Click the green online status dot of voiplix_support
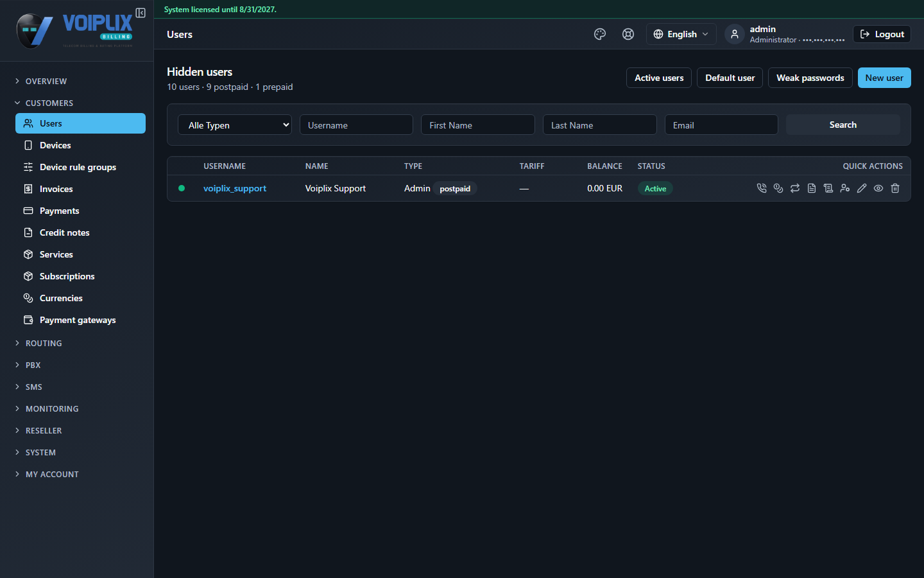 click(182, 188)
